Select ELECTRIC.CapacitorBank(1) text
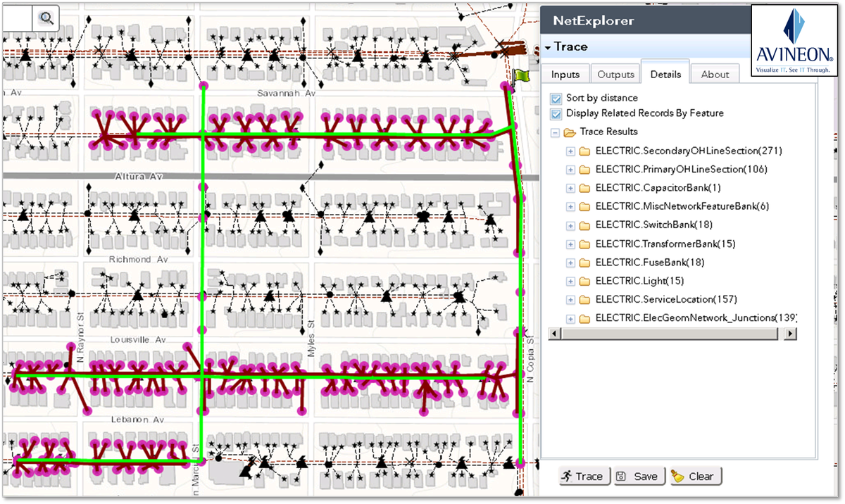Screen dimensions: 845x504 point(658,188)
